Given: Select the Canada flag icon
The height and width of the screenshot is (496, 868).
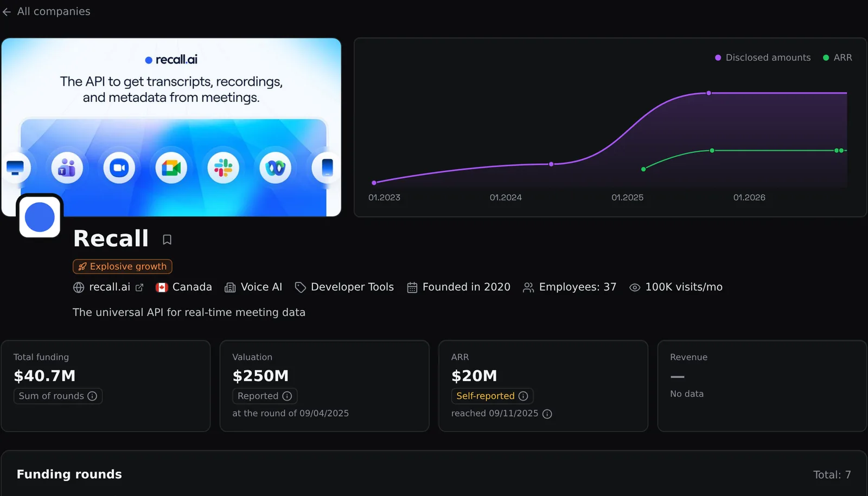Looking at the screenshot, I should point(162,287).
